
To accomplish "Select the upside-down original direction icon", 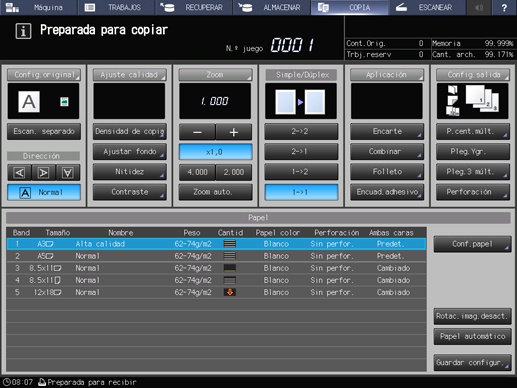I will 68,172.
